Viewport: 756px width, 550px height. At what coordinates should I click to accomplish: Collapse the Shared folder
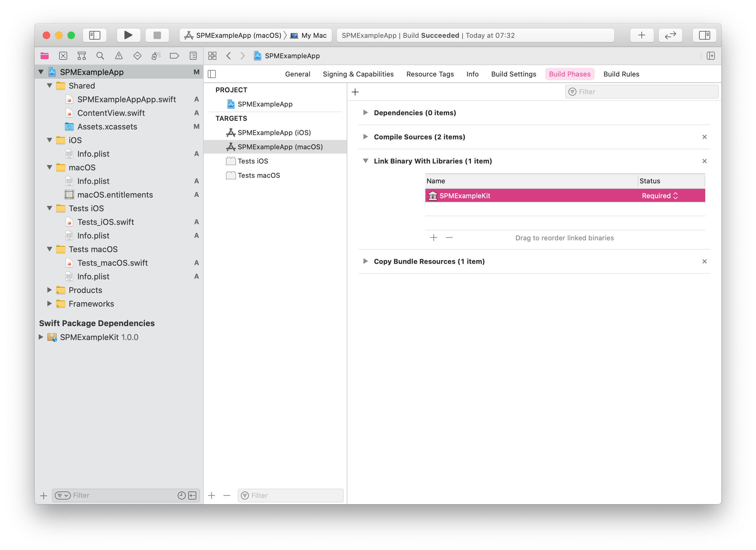coord(50,86)
